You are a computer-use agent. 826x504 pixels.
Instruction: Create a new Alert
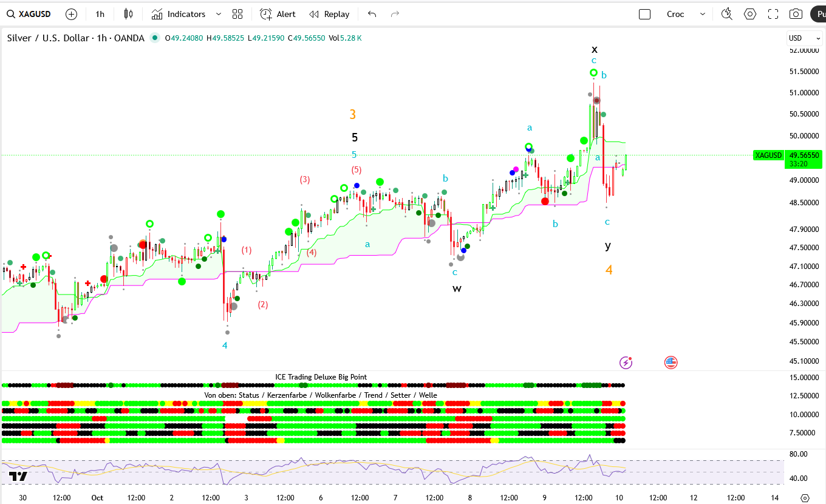click(x=278, y=14)
